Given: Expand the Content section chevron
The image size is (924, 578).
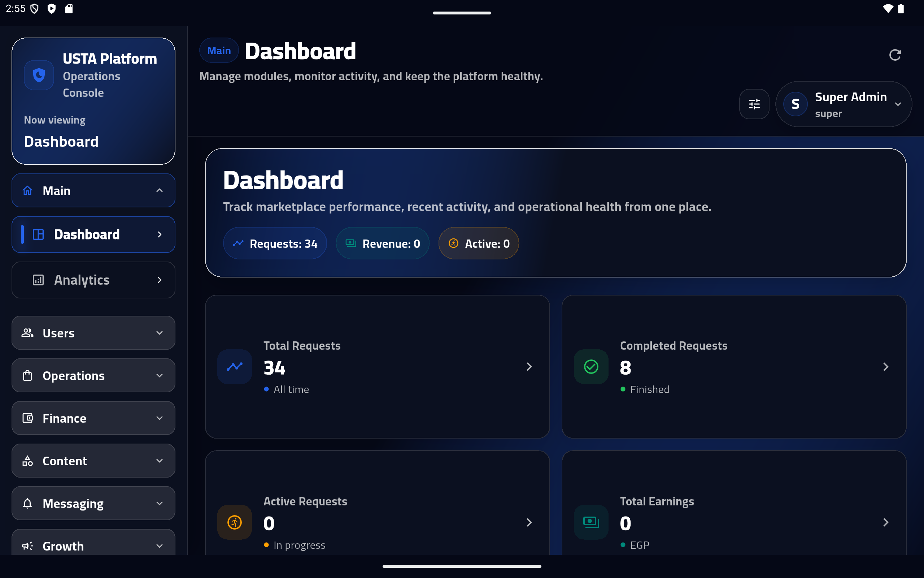Looking at the screenshot, I should coord(160,461).
